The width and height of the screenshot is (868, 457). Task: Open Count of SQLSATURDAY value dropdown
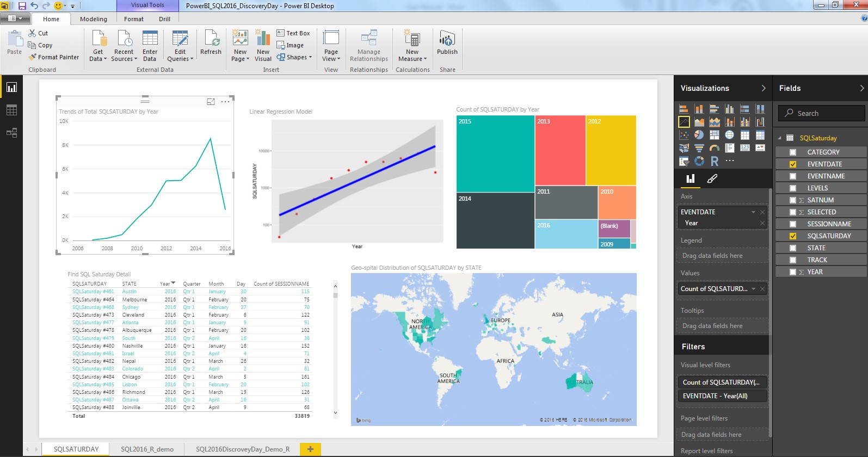point(753,289)
